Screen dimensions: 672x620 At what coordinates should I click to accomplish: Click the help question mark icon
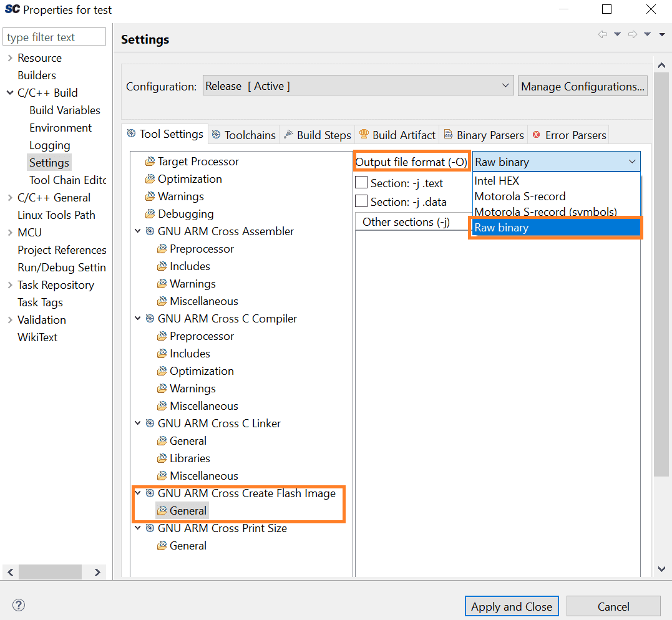click(x=19, y=605)
